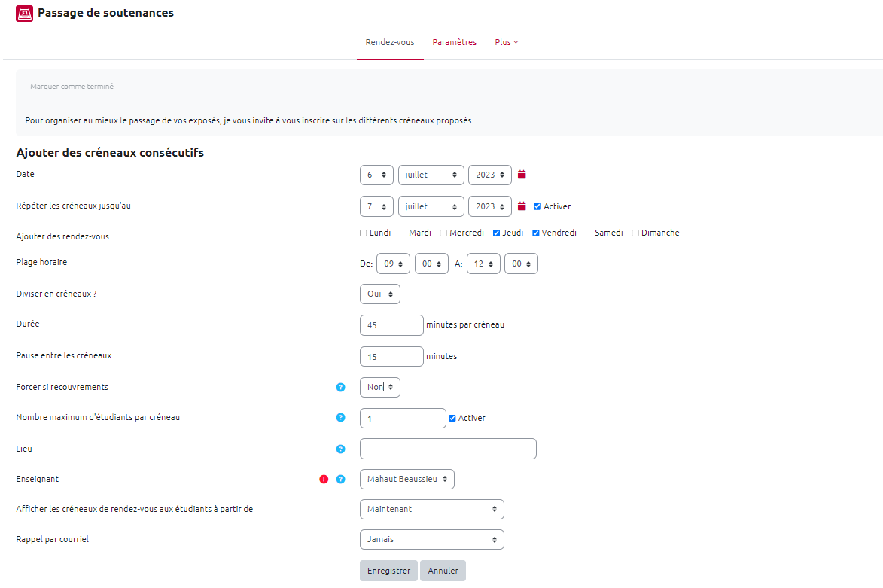Enable the Samedi checkbox

point(589,233)
